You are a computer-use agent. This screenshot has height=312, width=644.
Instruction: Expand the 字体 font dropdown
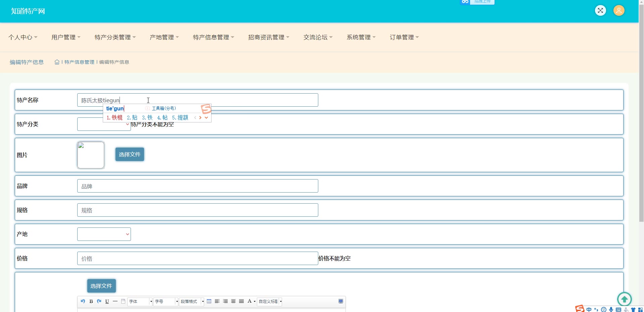click(x=151, y=301)
